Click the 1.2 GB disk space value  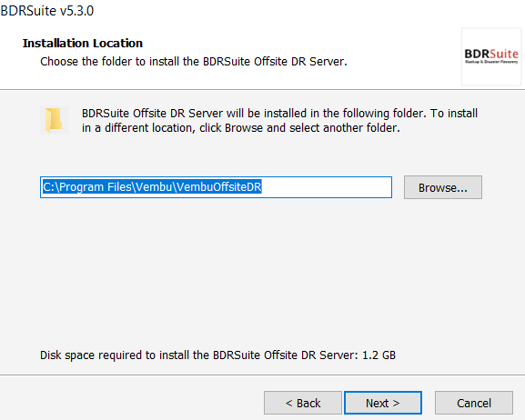379,355
